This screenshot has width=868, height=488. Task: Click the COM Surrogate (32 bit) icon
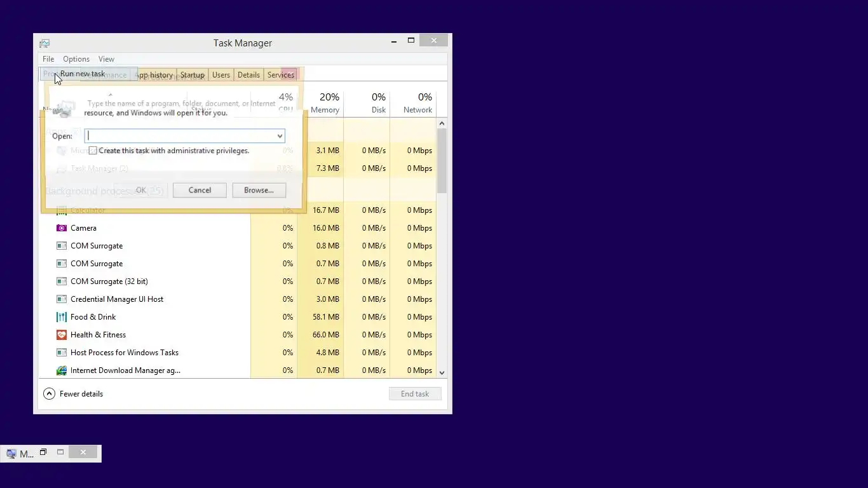(x=62, y=281)
